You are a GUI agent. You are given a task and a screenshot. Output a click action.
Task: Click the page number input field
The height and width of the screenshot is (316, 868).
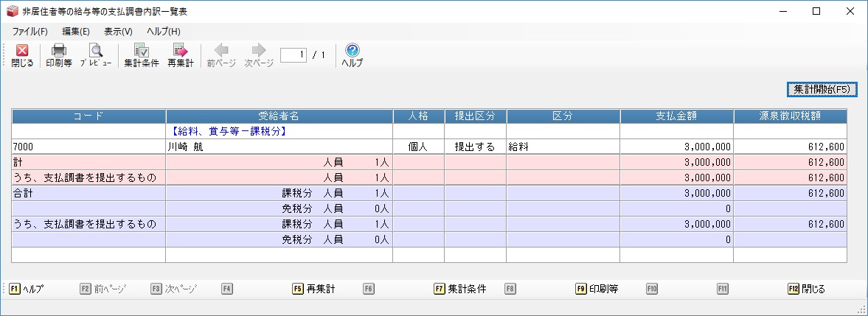click(293, 55)
